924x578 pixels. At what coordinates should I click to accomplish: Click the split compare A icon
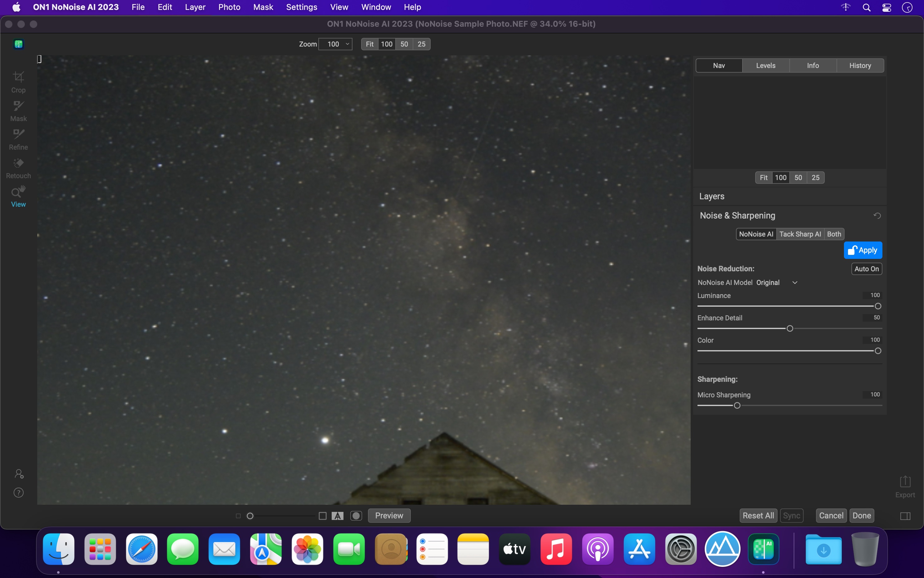pyautogui.click(x=337, y=516)
